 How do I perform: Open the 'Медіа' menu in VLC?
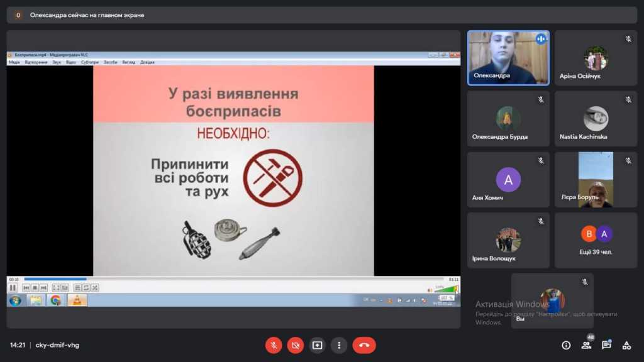click(x=14, y=62)
